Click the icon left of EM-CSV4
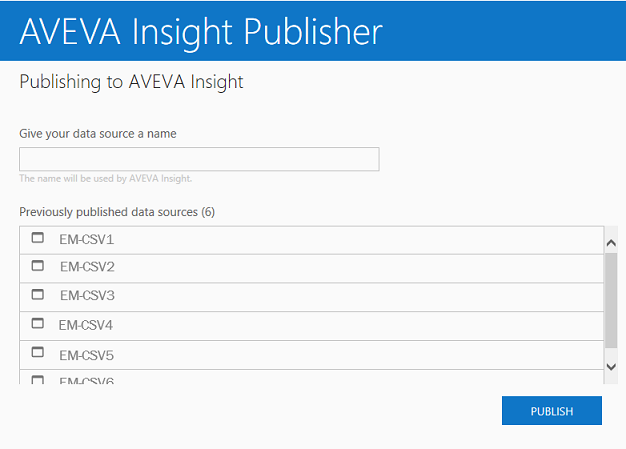This screenshot has width=626, height=449. (39, 324)
